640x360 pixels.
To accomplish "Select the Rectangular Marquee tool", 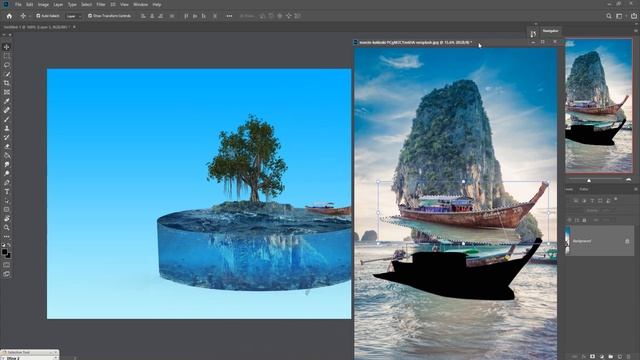I will tap(7, 56).
